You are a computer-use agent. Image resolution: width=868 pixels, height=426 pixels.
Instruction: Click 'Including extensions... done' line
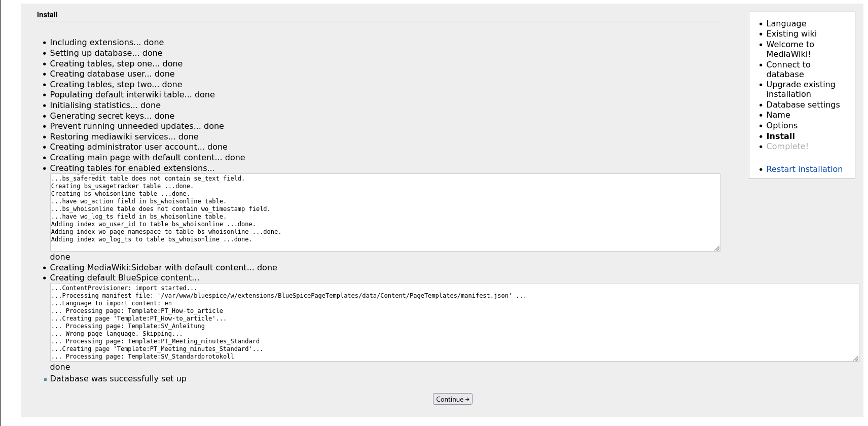coord(106,43)
